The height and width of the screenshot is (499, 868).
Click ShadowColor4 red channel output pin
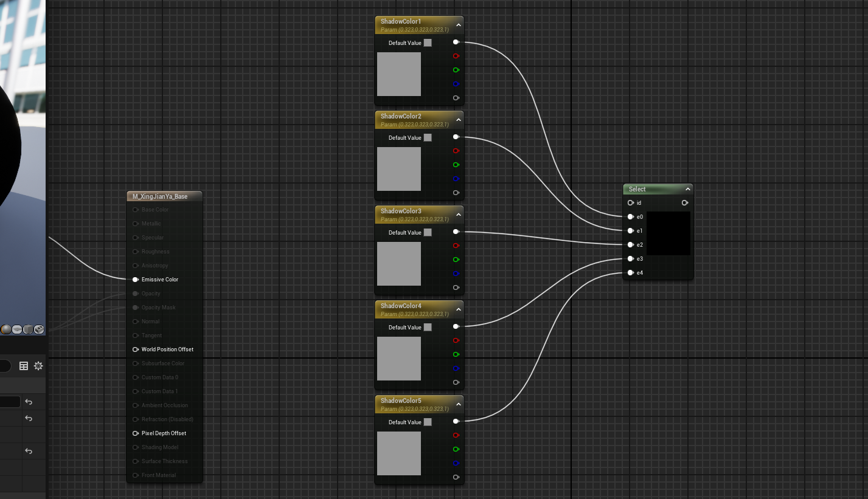tap(456, 341)
